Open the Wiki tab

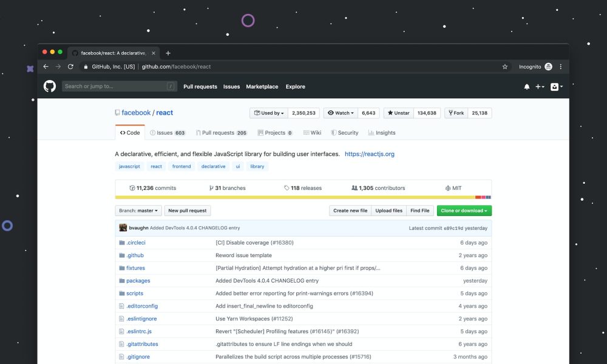click(312, 133)
